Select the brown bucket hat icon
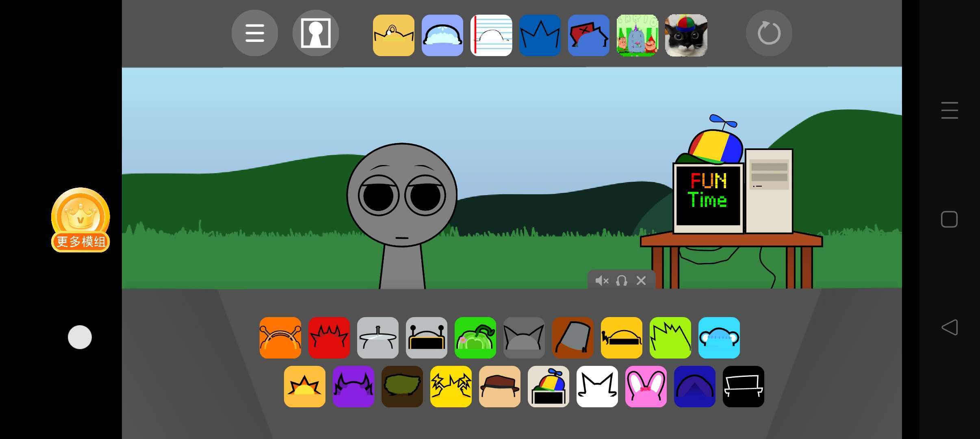980x439 pixels. pyautogui.click(x=573, y=338)
